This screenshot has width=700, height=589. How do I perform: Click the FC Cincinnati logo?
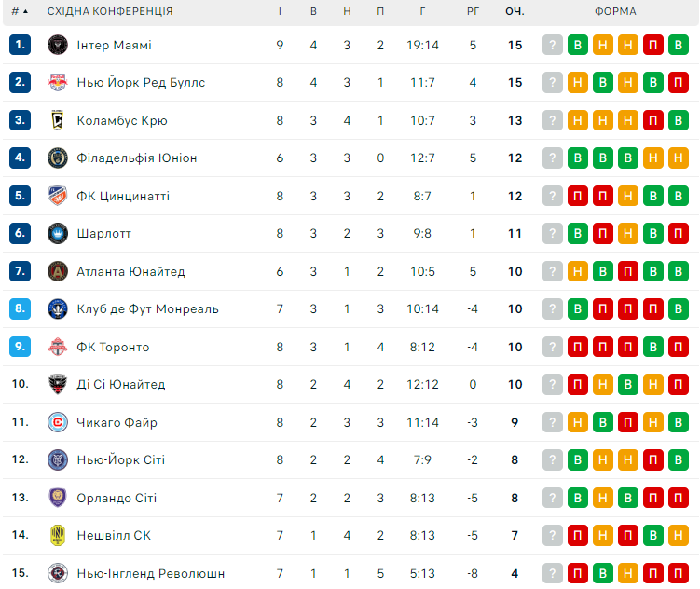coord(58,196)
